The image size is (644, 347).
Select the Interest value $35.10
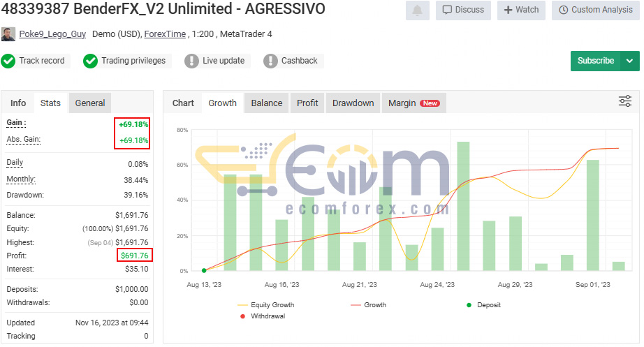pos(137,269)
